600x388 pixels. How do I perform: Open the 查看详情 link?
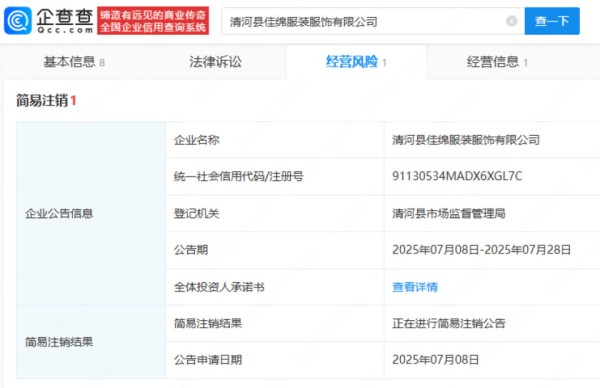point(415,287)
